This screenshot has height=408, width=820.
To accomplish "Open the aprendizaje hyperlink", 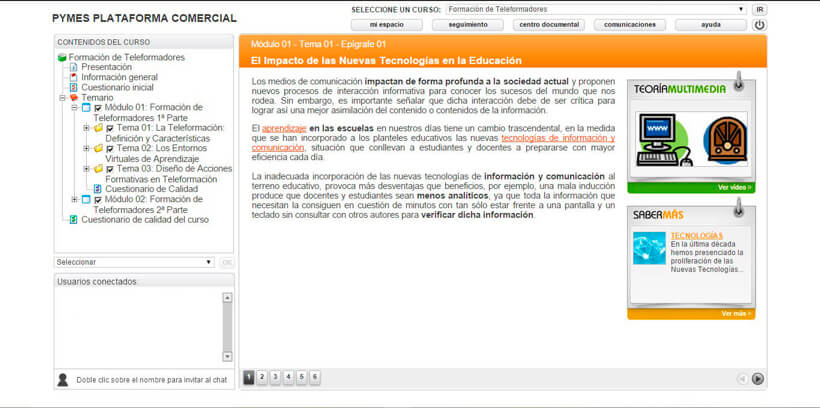I will tap(284, 129).
